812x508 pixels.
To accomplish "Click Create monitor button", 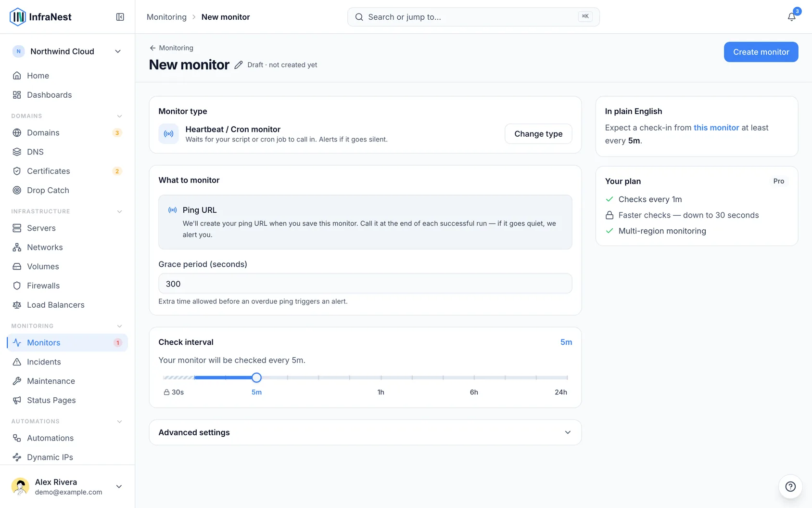I will [x=761, y=52].
